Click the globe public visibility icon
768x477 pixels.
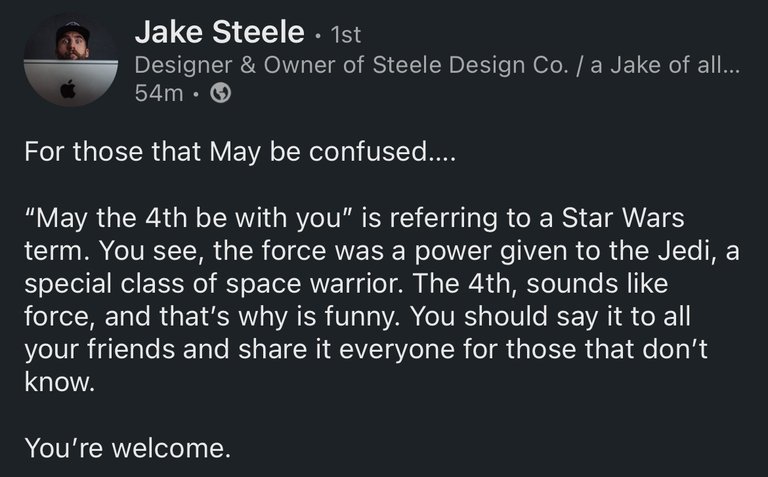(x=220, y=93)
